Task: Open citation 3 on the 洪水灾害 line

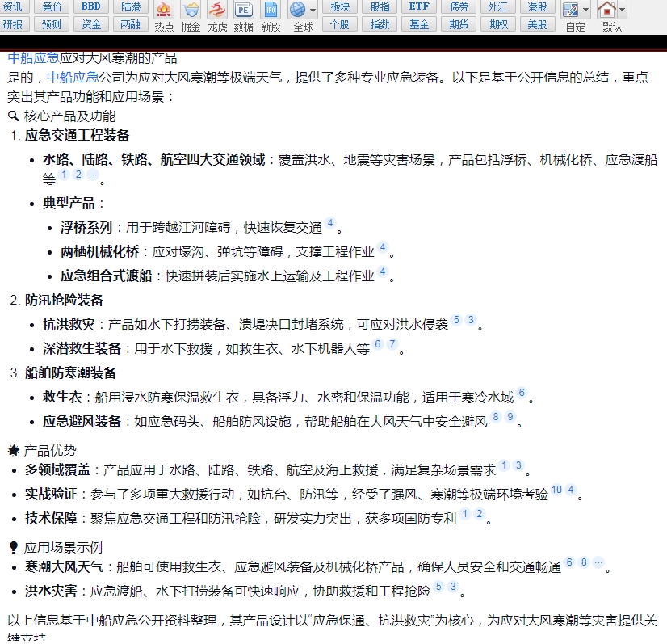Action: pos(453,587)
